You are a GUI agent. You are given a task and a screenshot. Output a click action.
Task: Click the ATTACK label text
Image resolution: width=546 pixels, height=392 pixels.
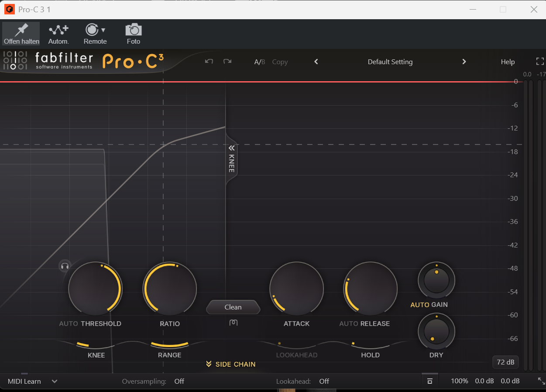click(x=297, y=324)
